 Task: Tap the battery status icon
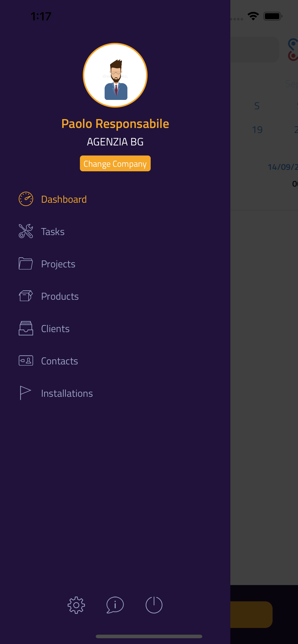coord(273,16)
